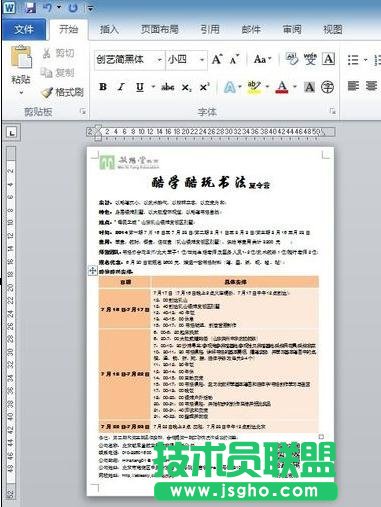Open the 文件 menu
This screenshot has height=507, width=381.
[24, 30]
